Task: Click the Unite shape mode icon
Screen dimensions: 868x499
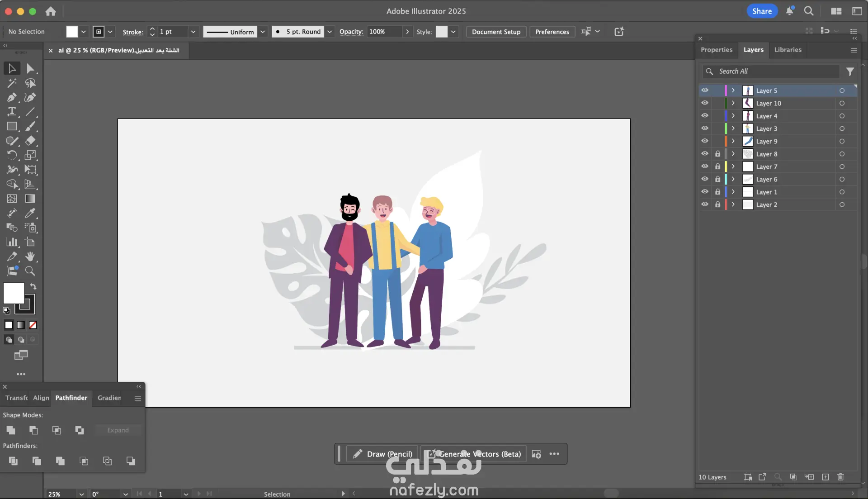Action: [11, 430]
